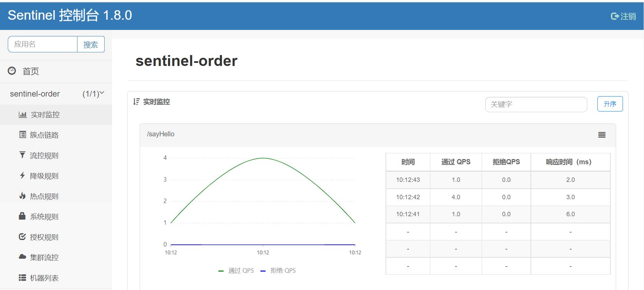644x290 pixels.
Task: Click the 6.0 response time cell
Action: click(570, 214)
